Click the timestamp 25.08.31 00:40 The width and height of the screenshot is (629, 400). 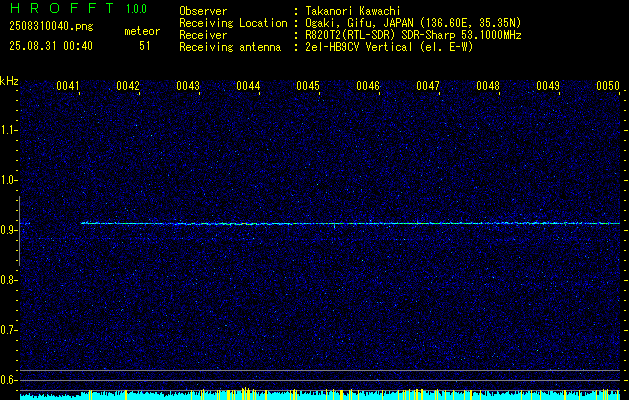[51, 46]
